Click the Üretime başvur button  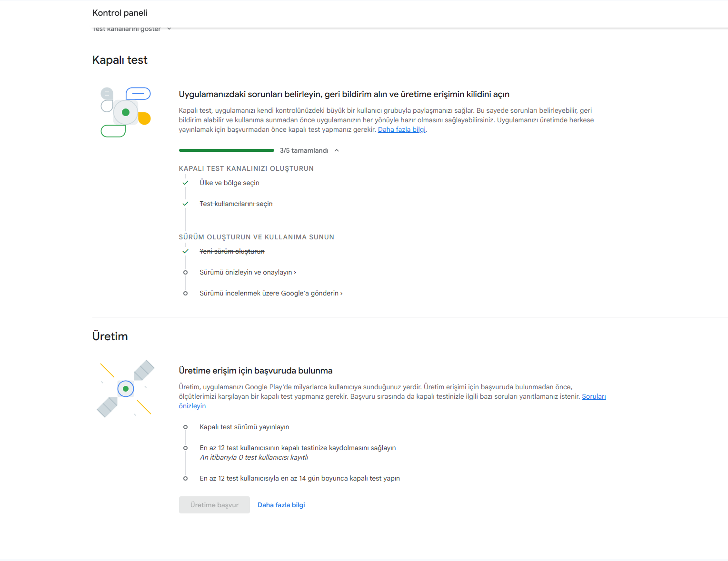[x=214, y=505]
